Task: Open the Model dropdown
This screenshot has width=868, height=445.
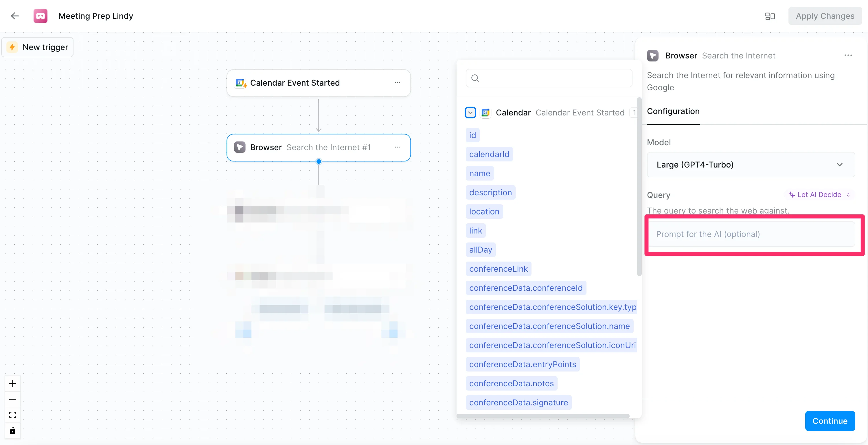Action: (751, 165)
